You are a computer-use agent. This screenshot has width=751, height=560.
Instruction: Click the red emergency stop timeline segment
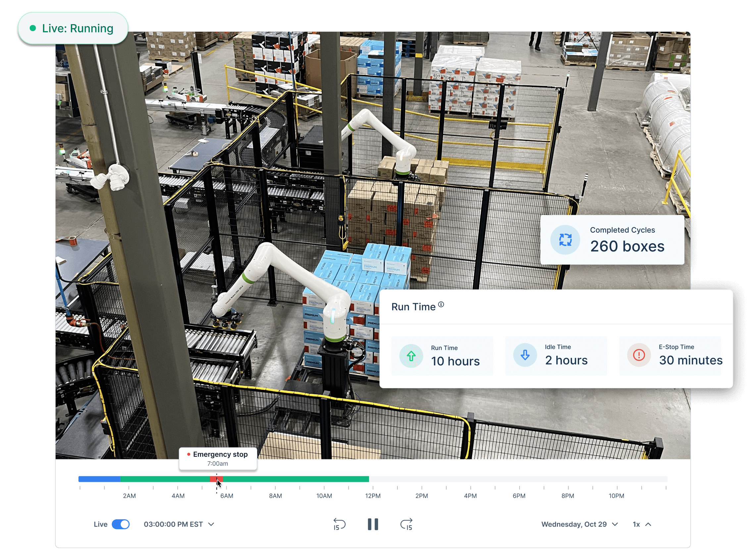[x=213, y=479]
